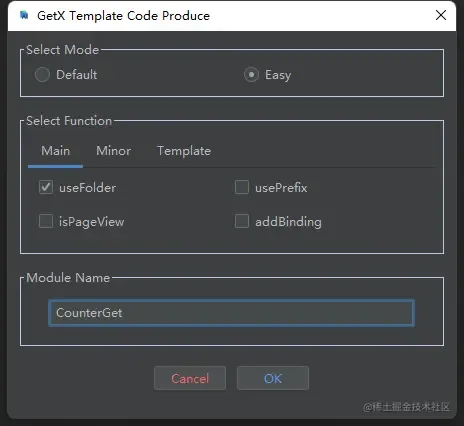
Task: Choose the Easy mode radio button
Action: 251,75
